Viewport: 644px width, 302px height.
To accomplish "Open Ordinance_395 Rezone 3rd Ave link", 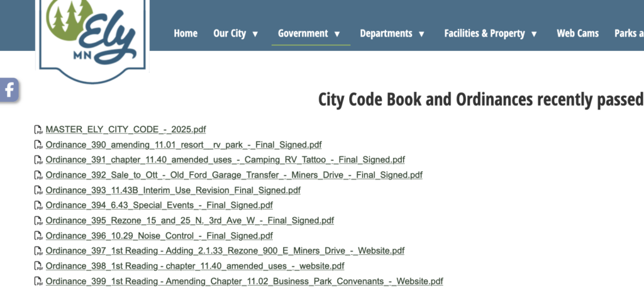I will coord(189,220).
